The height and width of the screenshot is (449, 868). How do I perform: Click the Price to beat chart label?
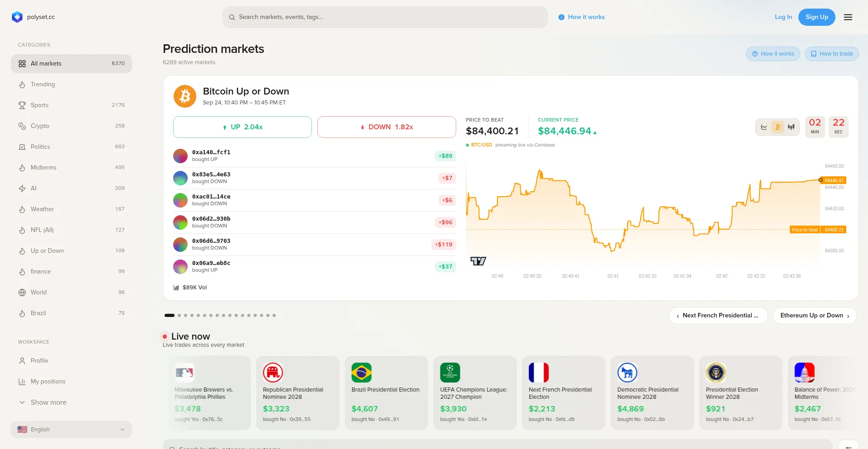805,230
